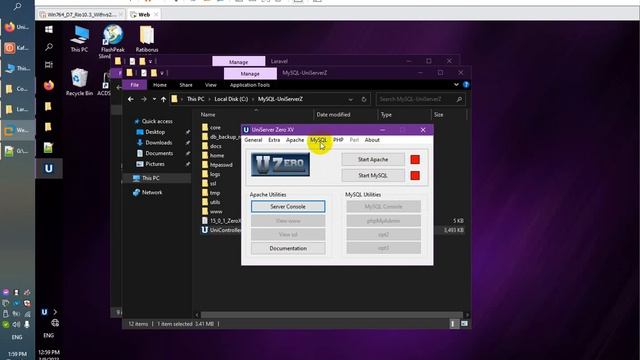Open Explorer help question mark
Screen dimensions: 640x360
click(466, 85)
